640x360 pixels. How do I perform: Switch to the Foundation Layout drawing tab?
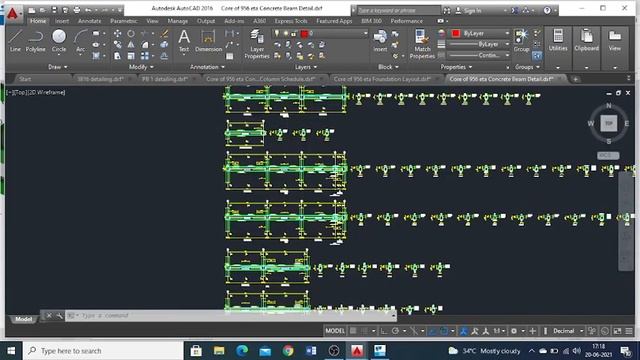pos(382,79)
